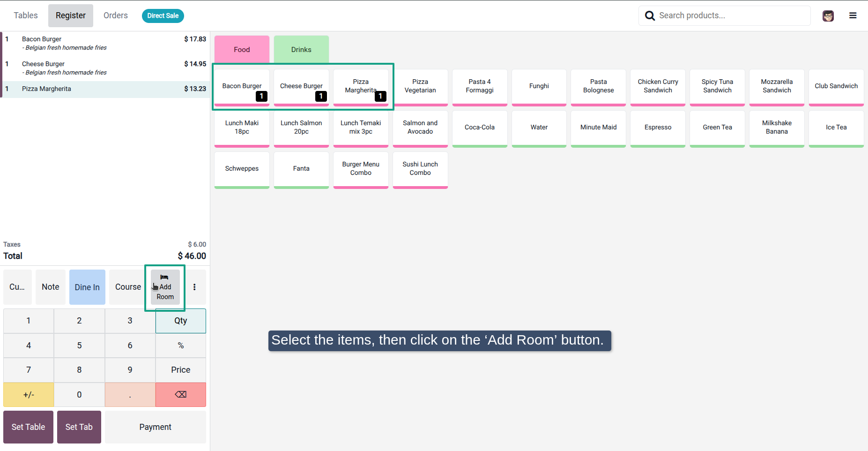Add Espresso to the order
Image resolution: width=868 pixels, height=451 pixels.
click(x=658, y=128)
